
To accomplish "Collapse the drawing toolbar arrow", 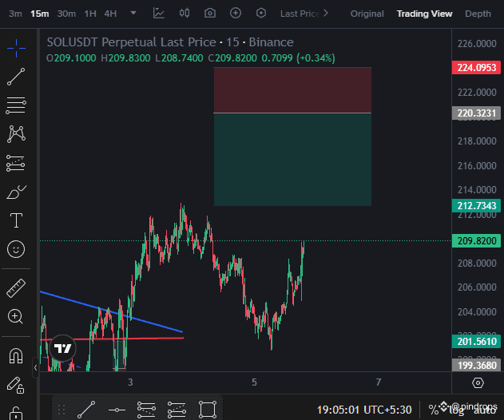I will [x=35, y=367].
